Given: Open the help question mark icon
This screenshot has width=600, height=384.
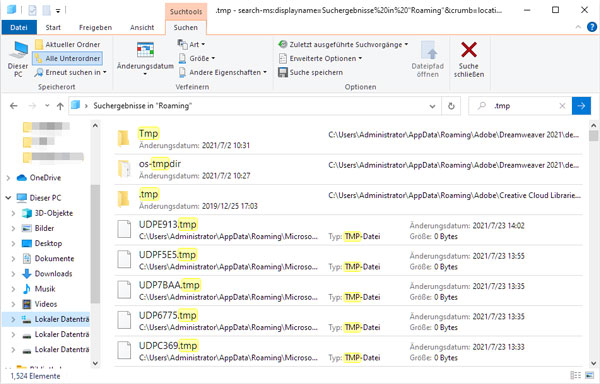Looking at the screenshot, I should (592, 27).
